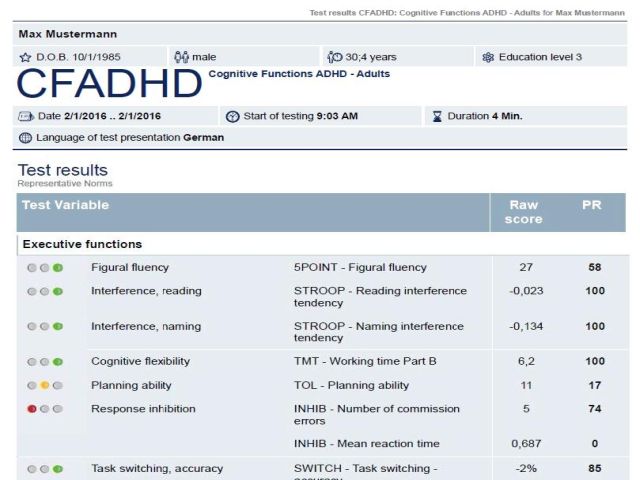The height and width of the screenshot is (480, 640).
Task: Click INHIB - Mean reaction time
Action: [x=367, y=444]
